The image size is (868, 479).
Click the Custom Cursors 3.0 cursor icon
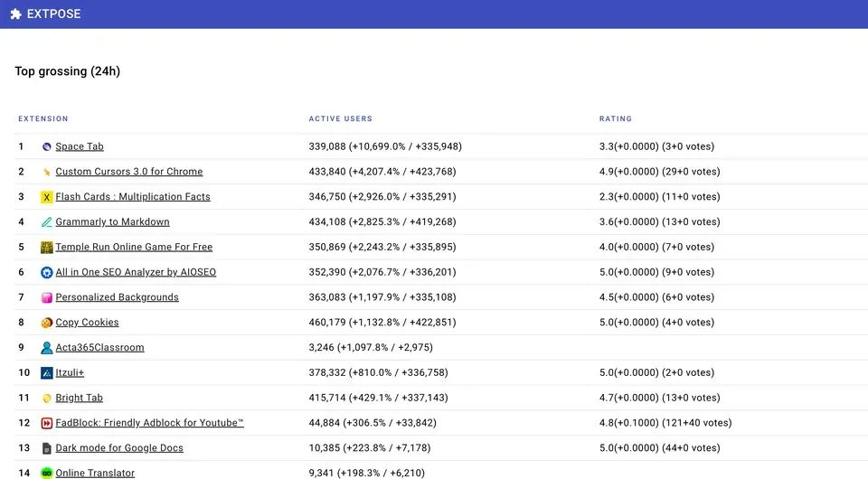[47, 172]
